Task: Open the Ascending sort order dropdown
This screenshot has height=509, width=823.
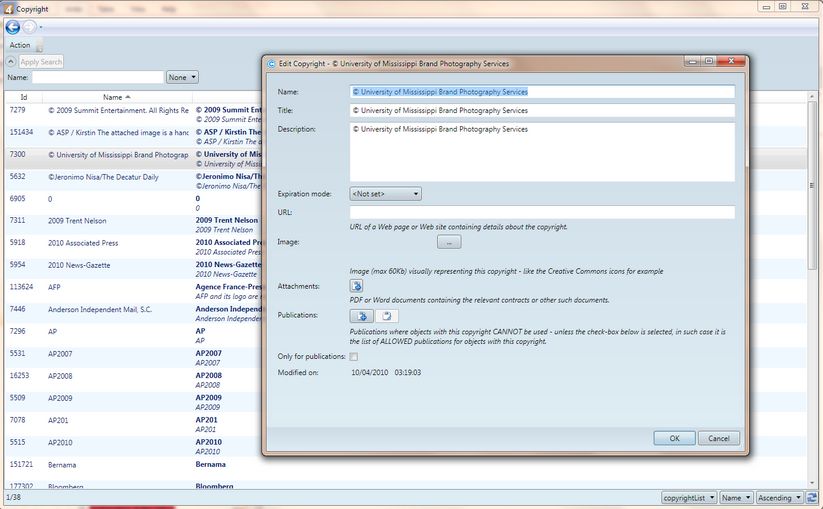Action: click(x=779, y=497)
